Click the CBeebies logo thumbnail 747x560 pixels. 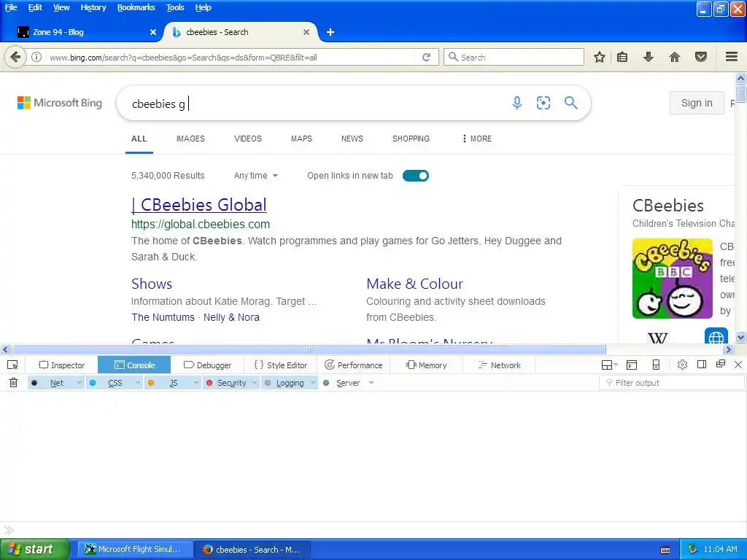click(672, 279)
